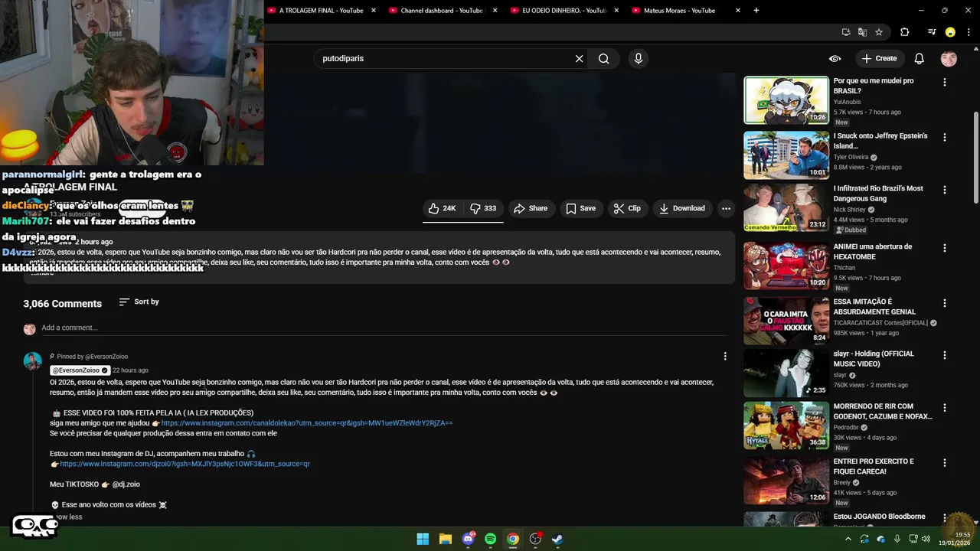Click the magnifier search button
The height and width of the screenshot is (551, 980).
click(x=604, y=58)
